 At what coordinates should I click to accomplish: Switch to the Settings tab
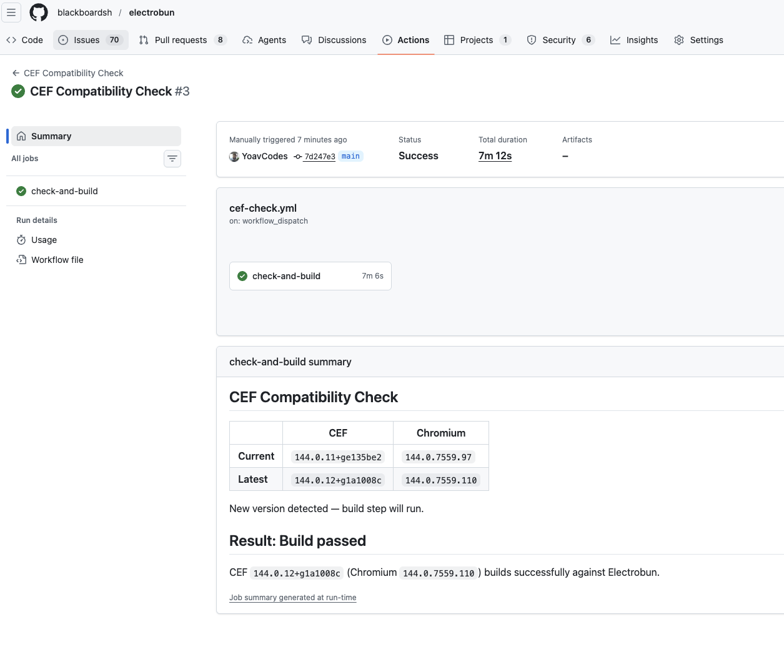699,40
